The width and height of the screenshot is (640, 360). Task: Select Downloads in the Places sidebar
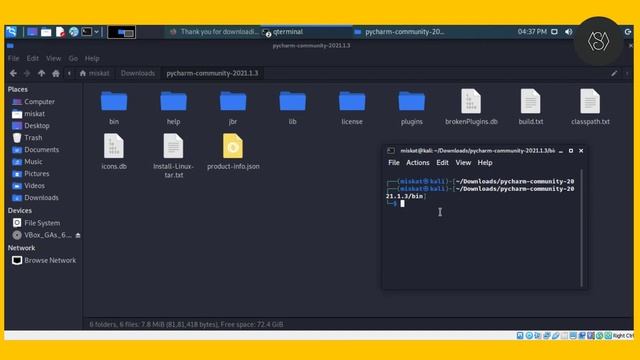click(43, 198)
